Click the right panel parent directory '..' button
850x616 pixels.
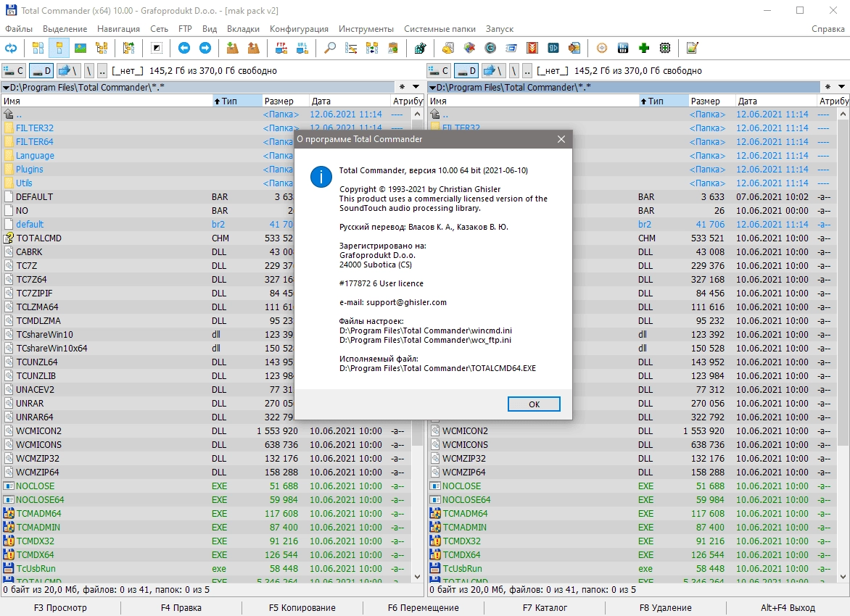[527, 70]
